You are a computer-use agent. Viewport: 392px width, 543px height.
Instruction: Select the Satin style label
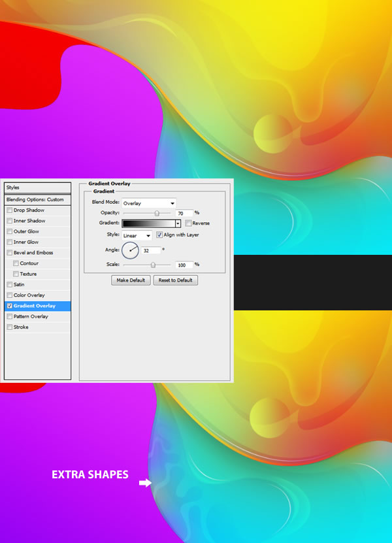pyautogui.click(x=19, y=285)
